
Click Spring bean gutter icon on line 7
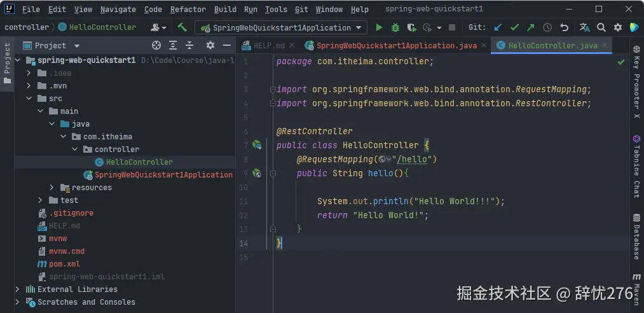257,144
